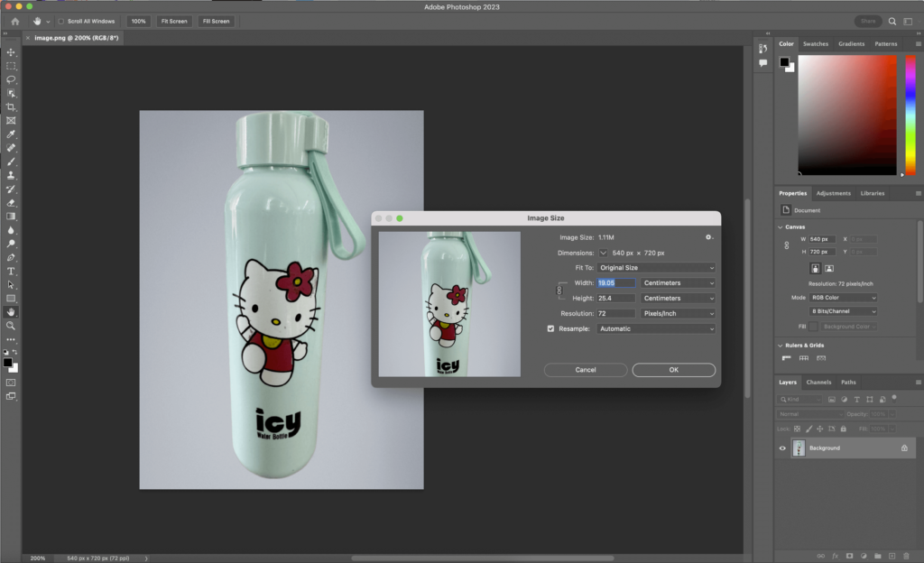Toggle Quick Mask mode icon
This screenshot has width=924, height=563.
point(11,383)
